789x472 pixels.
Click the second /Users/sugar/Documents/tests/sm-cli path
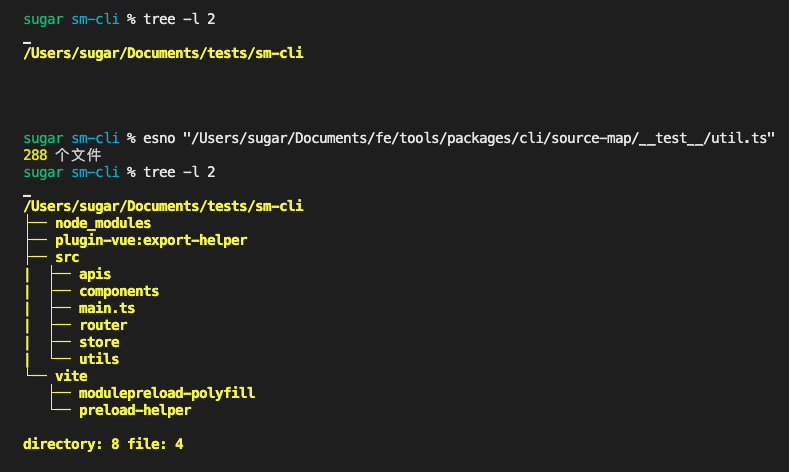(x=163, y=206)
